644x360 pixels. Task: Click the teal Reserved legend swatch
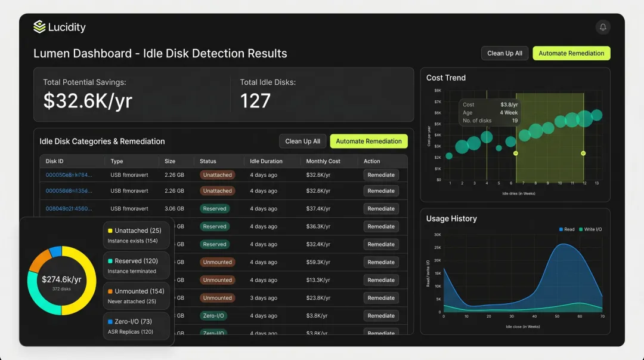tap(110, 261)
